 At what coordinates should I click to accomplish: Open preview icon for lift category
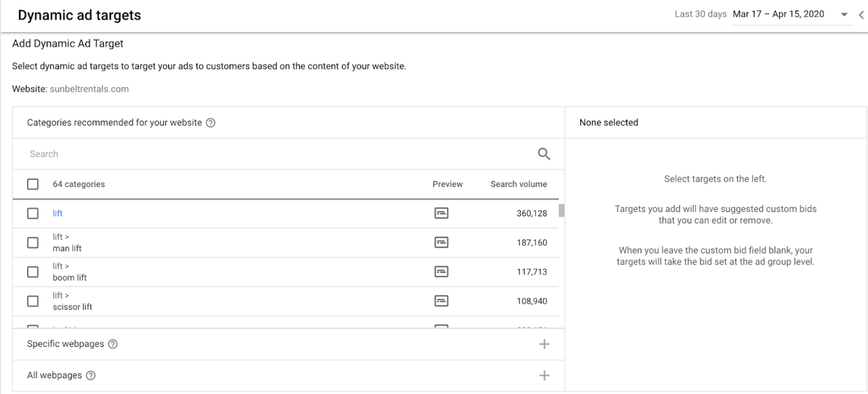[x=442, y=213]
